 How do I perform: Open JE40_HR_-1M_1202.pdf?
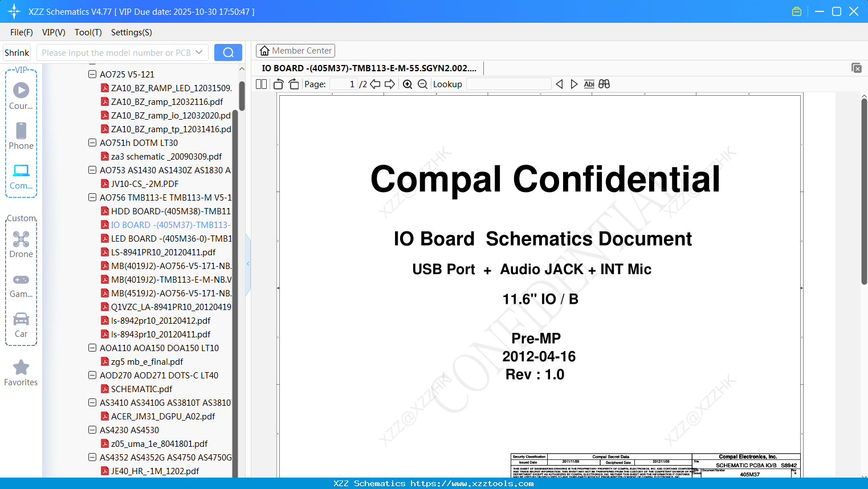click(x=155, y=471)
